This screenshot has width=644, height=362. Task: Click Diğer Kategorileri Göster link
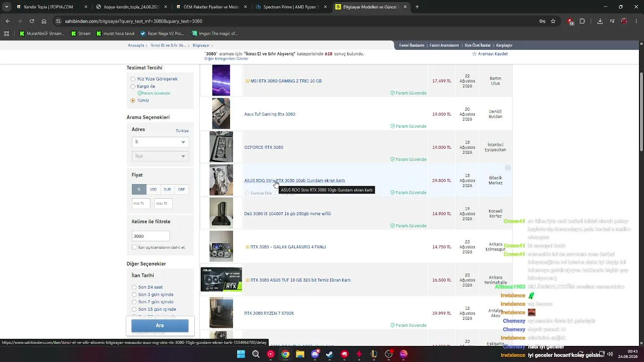226,59
